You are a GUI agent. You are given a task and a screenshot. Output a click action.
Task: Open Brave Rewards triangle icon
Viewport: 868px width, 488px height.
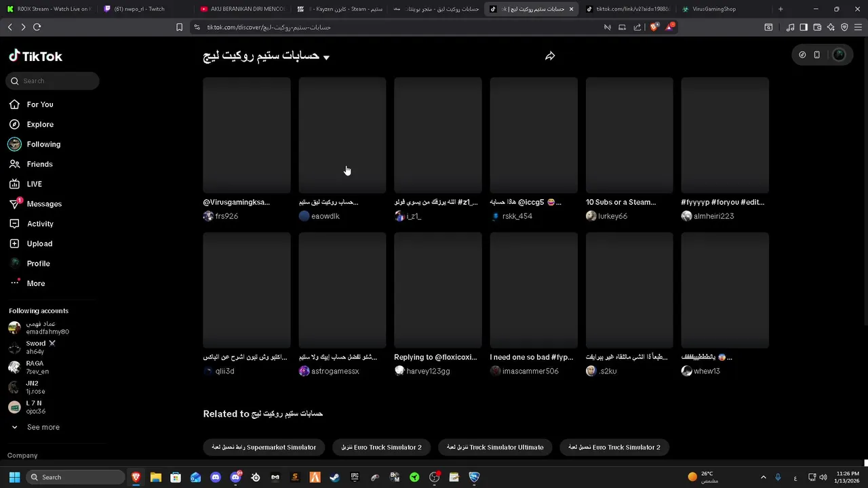[x=670, y=27]
